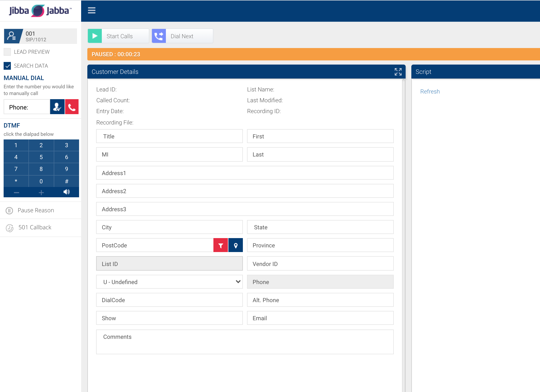540x392 pixels.
Task: Click the Email input field
Action: (320, 318)
